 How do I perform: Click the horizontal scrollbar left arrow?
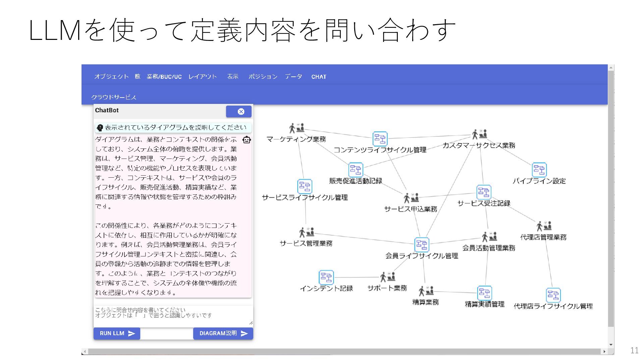[x=85, y=352]
